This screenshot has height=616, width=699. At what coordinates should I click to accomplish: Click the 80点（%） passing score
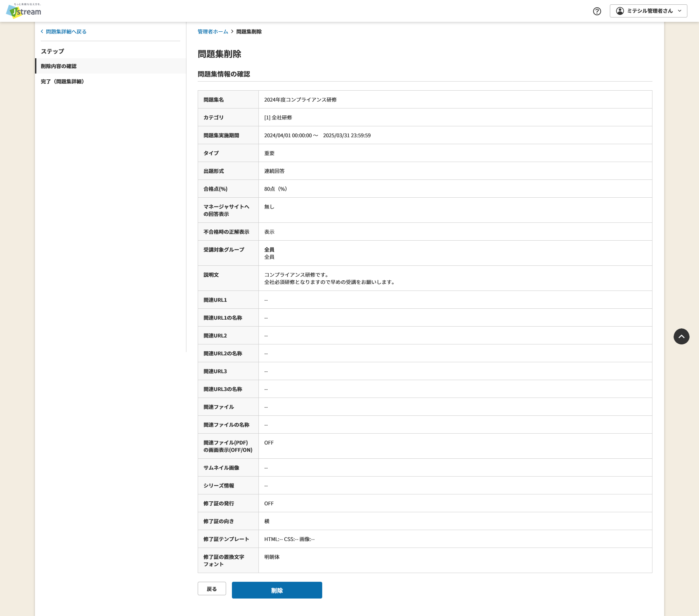pyautogui.click(x=276, y=189)
